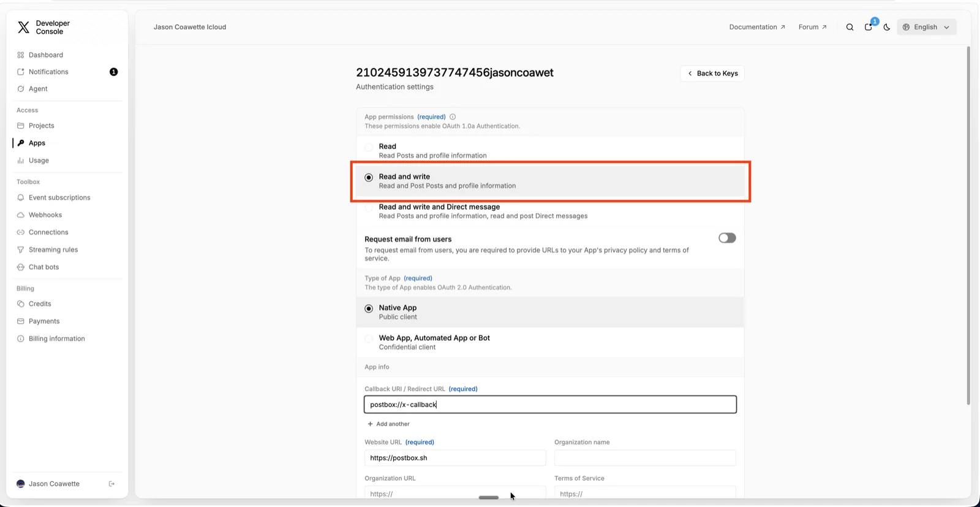Open the English language dropdown
The width and height of the screenshot is (980, 507).
coord(926,27)
